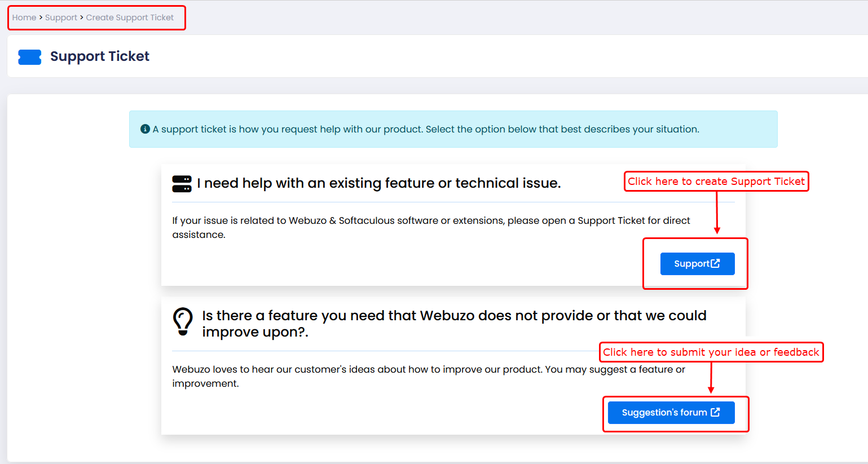Select the Create Support Ticket breadcrumb
Screen dimensions: 868x464
[x=130, y=17]
